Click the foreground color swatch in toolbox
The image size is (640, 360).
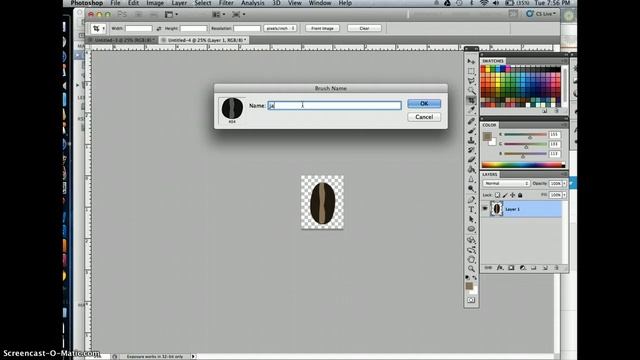click(x=469, y=286)
